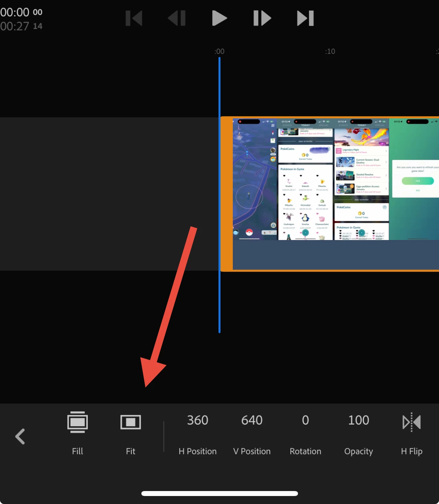Adjust the Rotation value 0
This screenshot has height=504, width=439.
tap(305, 420)
